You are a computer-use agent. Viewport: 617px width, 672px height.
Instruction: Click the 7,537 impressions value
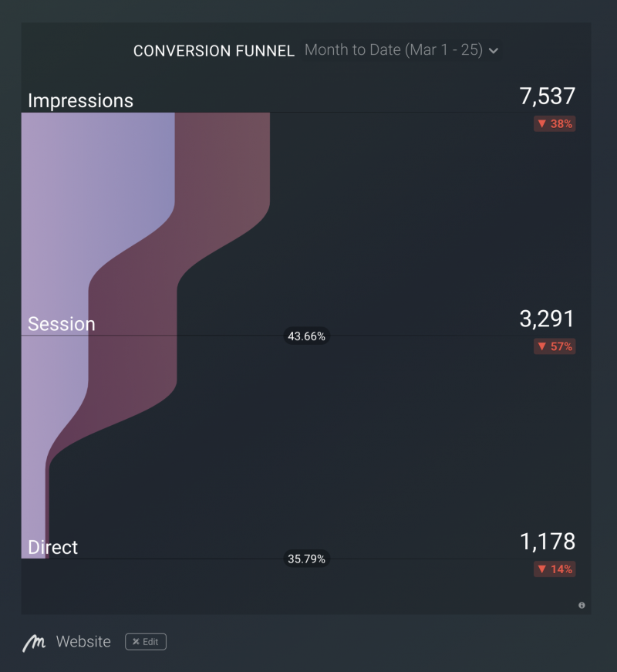547,96
